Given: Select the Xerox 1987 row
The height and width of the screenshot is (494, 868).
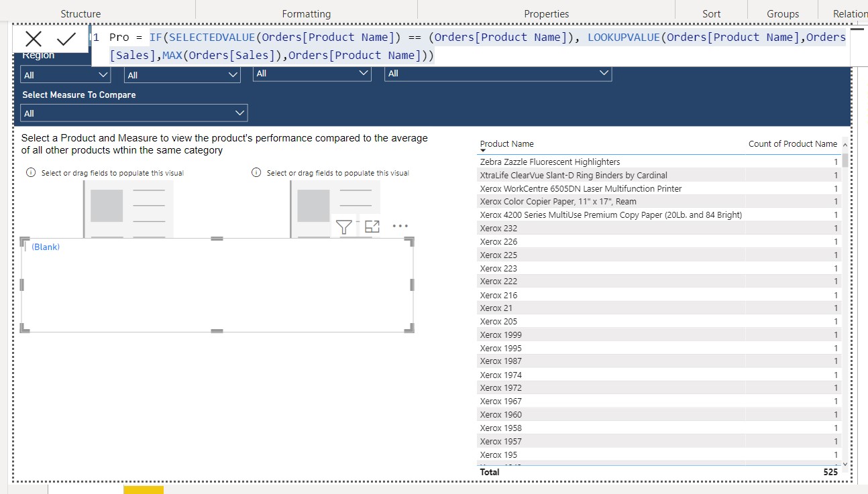Looking at the screenshot, I should pyautogui.click(x=659, y=361).
